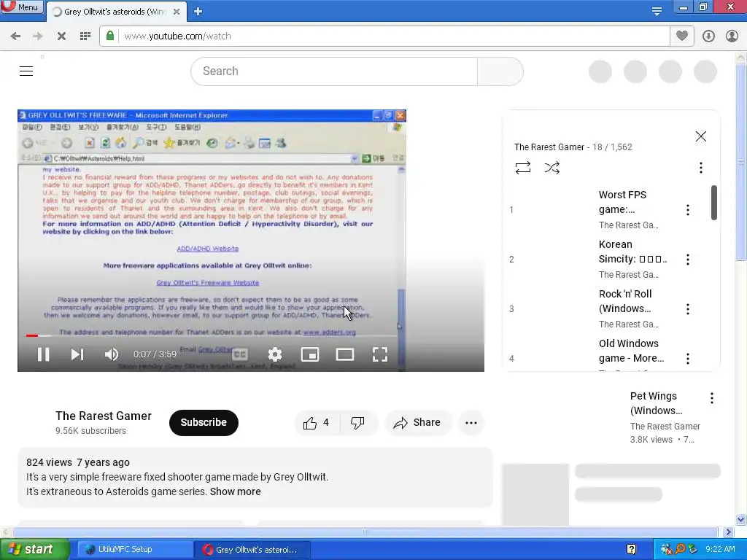This screenshot has width=747, height=560.
Task: Go forward to the next page
Action: [x=38, y=36]
